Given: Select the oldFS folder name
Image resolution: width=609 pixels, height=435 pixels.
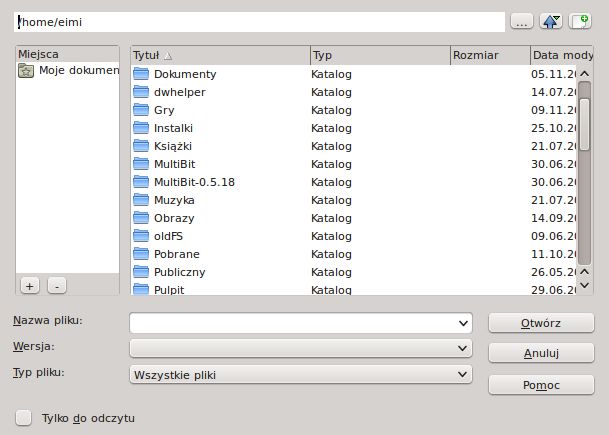Looking at the screenshot, I should coord(168,236).
